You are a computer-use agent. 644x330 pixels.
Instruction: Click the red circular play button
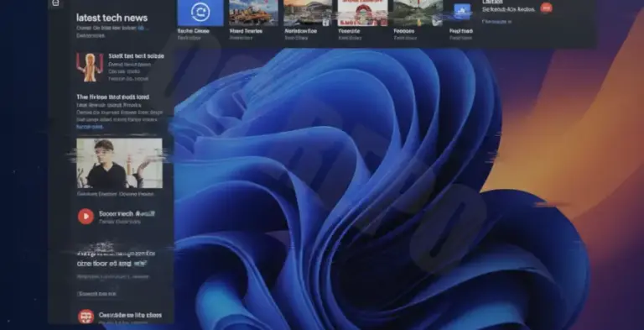(x=86, y=217)
